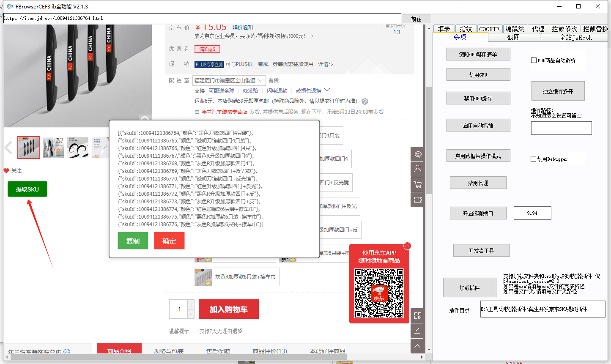Select the third thumbnail of curved strips
The image size is (611, 364).
click(78, 148)
